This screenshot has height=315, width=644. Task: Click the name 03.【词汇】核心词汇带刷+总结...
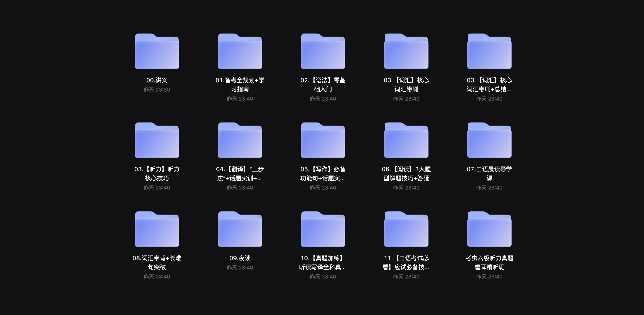click(489, 85)
